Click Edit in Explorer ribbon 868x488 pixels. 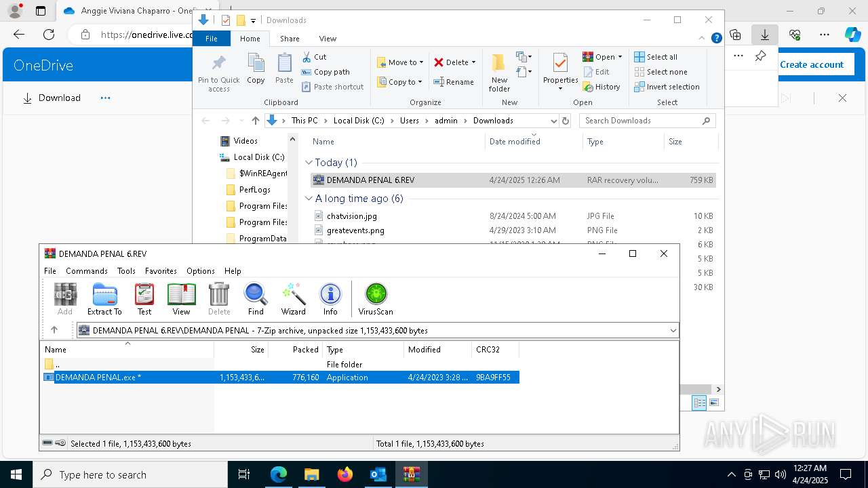coord(596,72)
